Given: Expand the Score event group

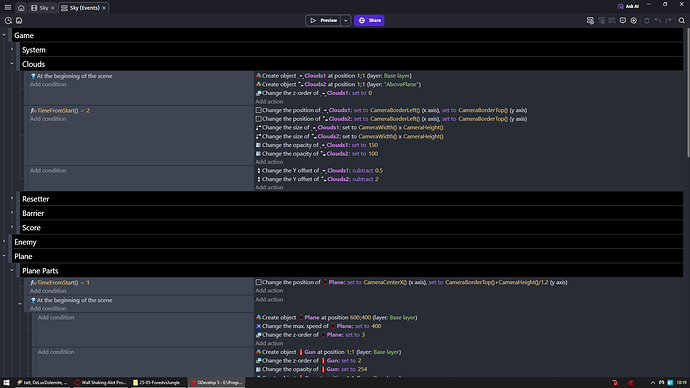Looking at the screenshot, I should tap(12, 227).
